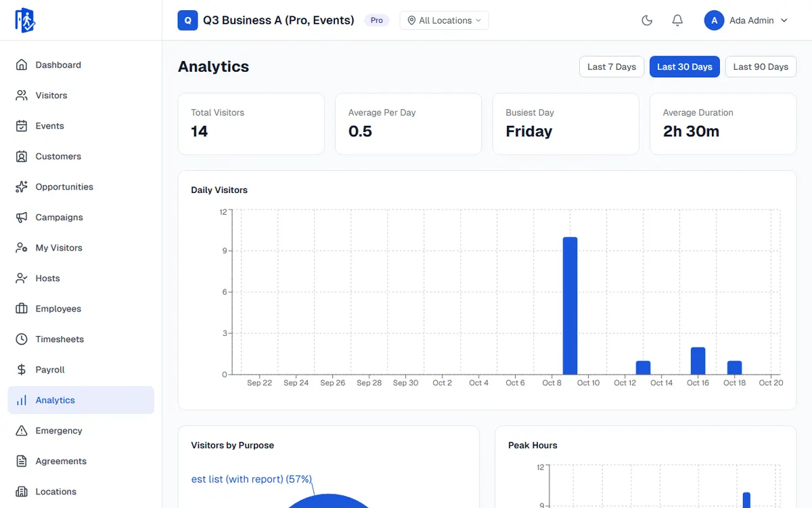Open the Locations page
Image resolution: width=812 pixels, height=508 pixels.
pos(81,492)
